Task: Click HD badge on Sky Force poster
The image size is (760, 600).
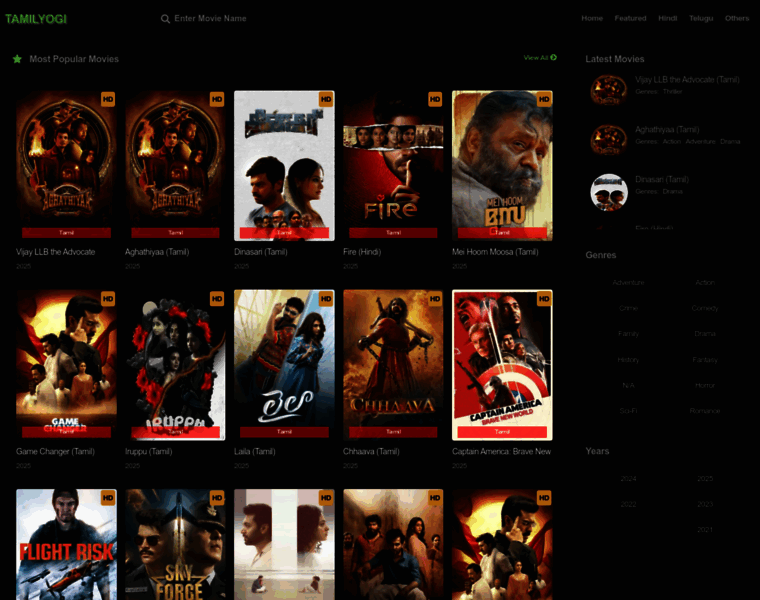Action: (x=217, y=498)
